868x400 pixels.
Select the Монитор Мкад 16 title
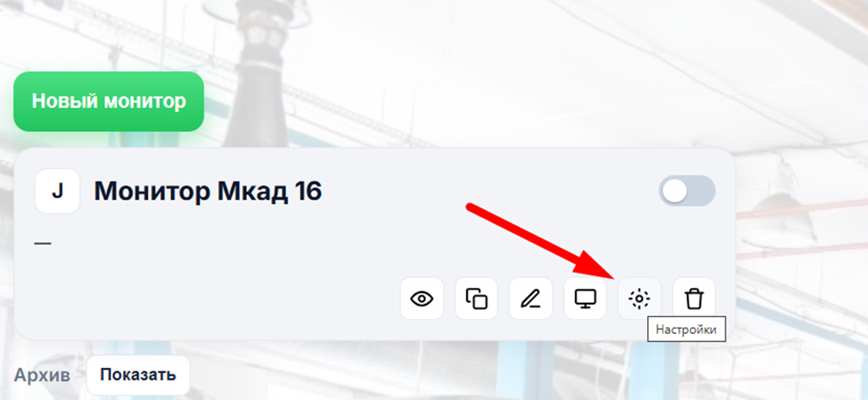[209, 192]
